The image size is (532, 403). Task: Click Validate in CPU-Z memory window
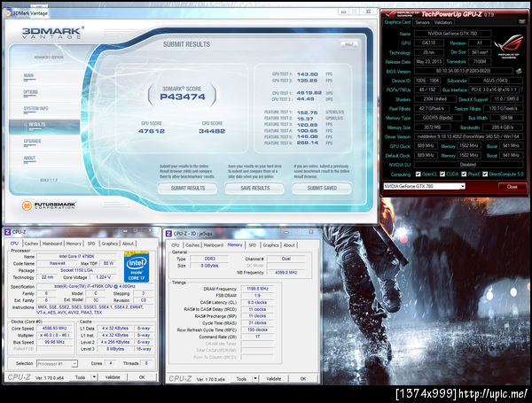273,378
